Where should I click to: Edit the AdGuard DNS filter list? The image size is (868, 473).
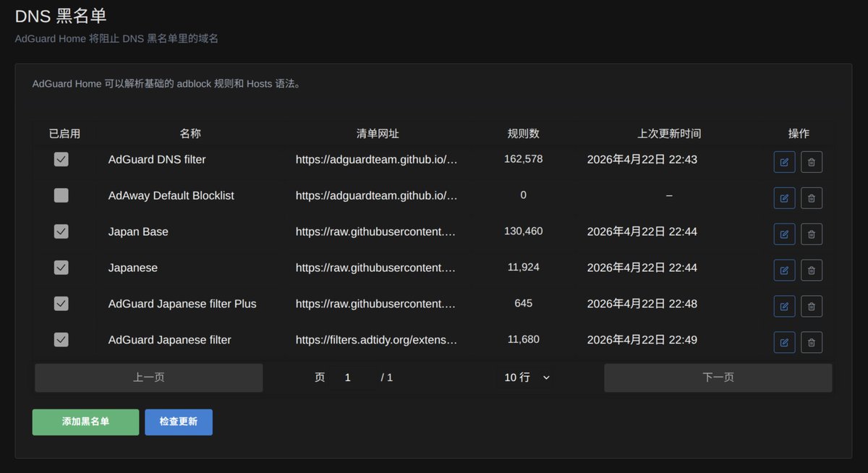tap(784, 162)
